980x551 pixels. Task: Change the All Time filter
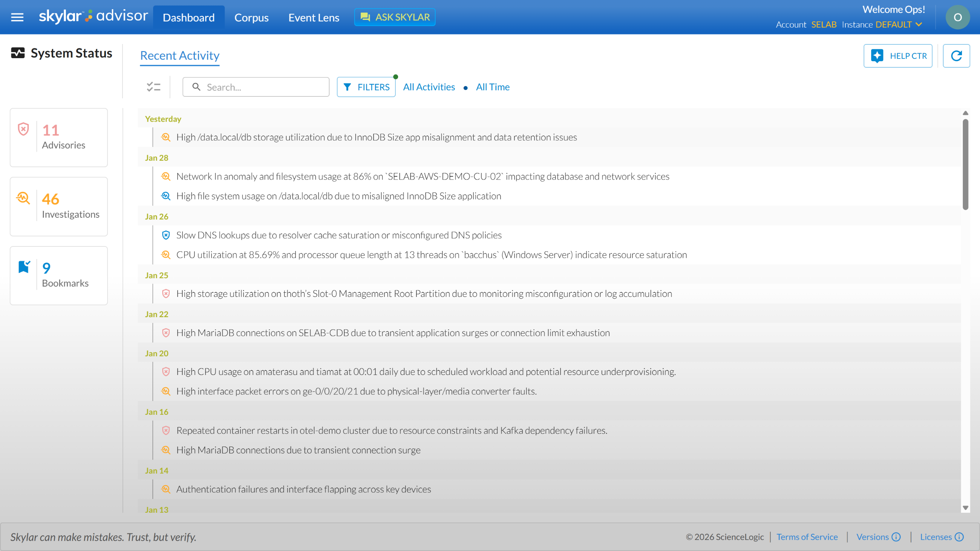tap(493, 87)
